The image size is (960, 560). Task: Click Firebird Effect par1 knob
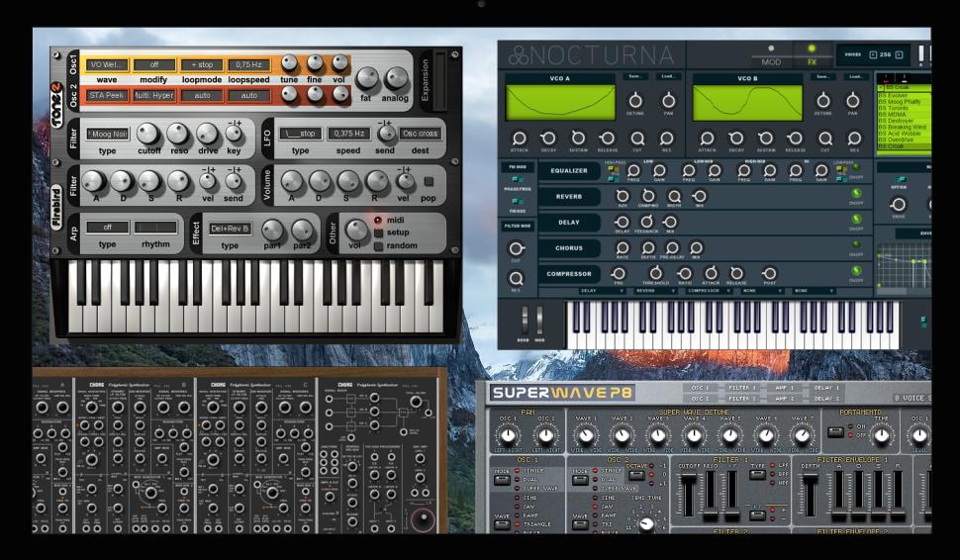(272, 231)
